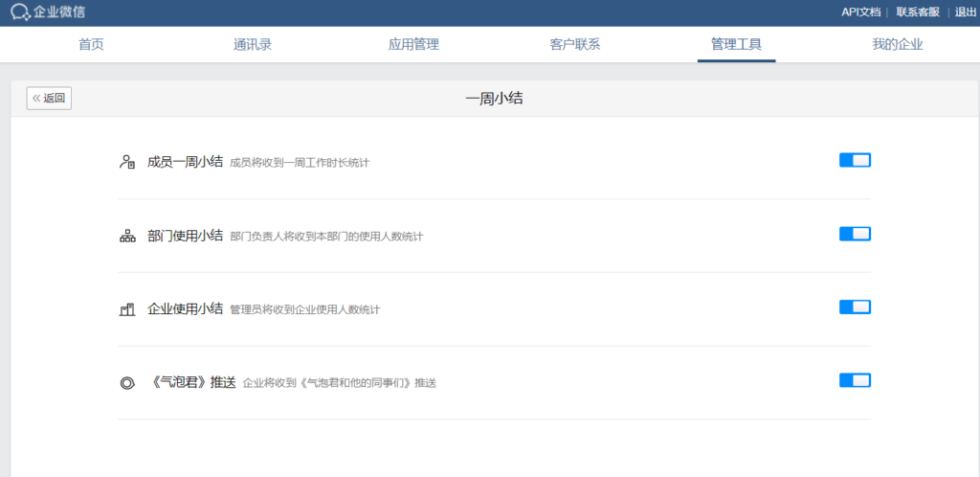Switch to the 我的企业 tab
This screenshot has height=477, width=980.
898,44
